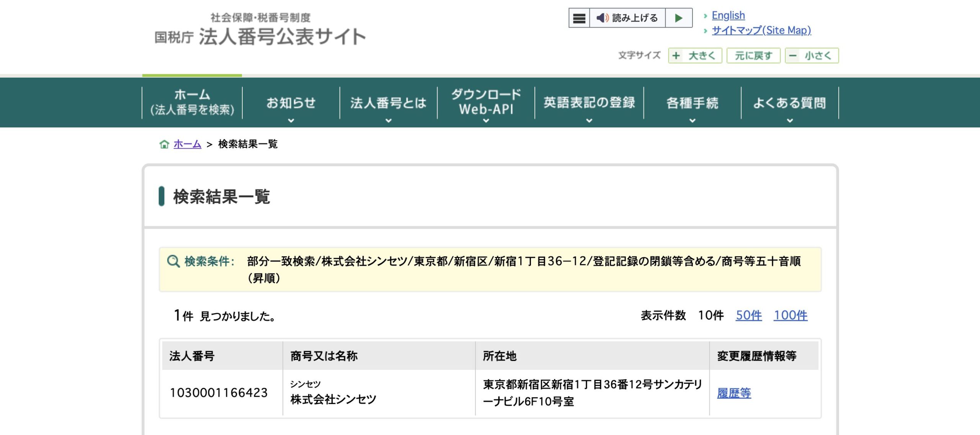Click the home icon in the breadcrumb

click(164, 144)
